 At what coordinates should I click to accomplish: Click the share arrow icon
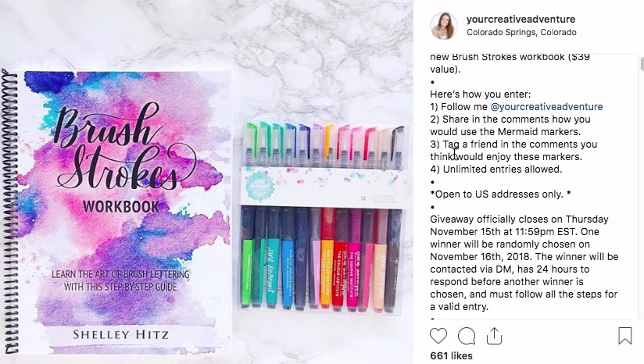494,336
